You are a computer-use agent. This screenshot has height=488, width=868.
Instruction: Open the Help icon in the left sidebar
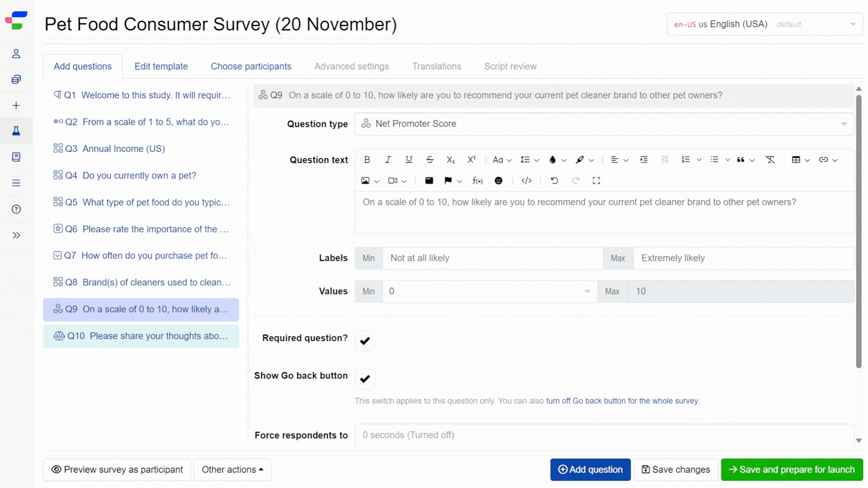coord(17,209)
